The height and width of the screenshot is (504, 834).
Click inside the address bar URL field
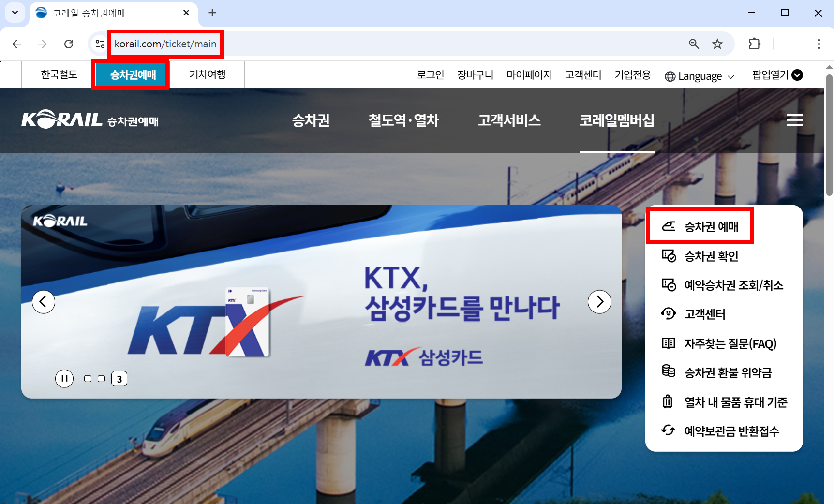pos(165,44)
